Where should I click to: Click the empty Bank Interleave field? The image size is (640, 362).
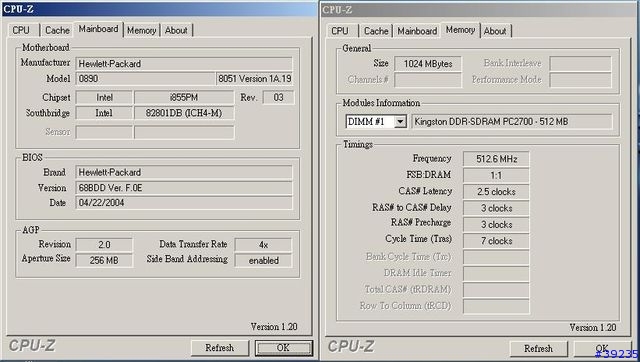pos(580,64)
